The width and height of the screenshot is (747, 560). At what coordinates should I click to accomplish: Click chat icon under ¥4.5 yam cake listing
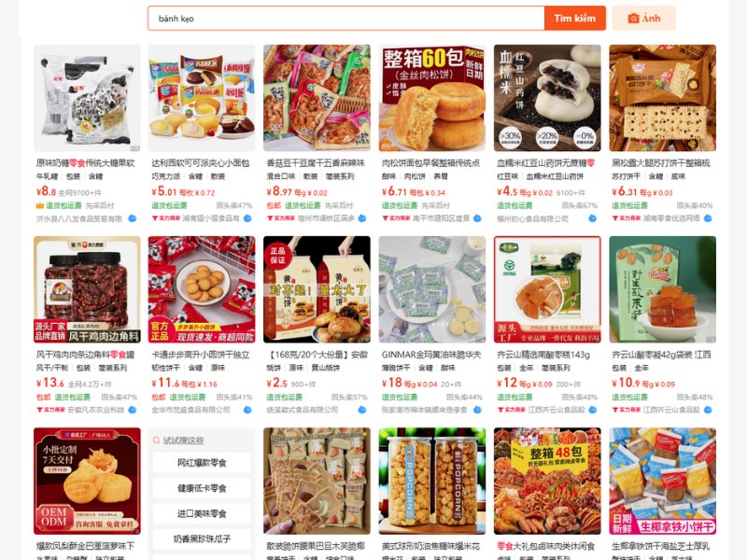click(x=593, y=218)
